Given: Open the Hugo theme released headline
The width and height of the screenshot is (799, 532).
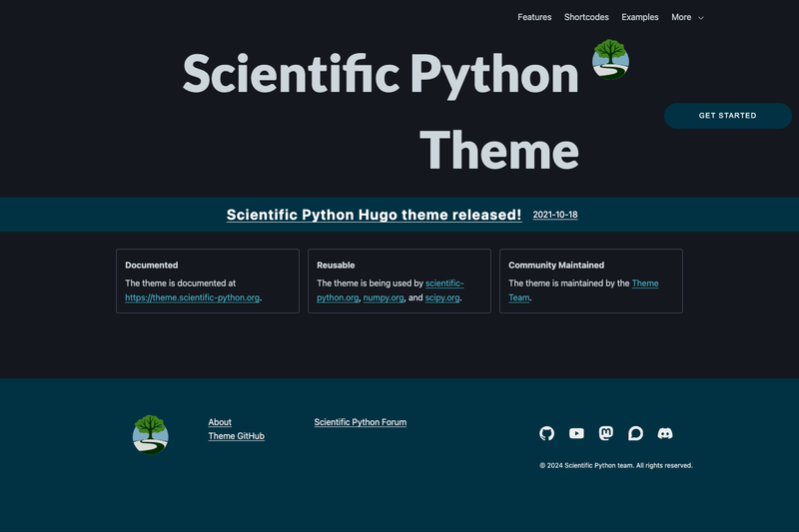Looking at the screenshot, I should click(x=374, y=215).
